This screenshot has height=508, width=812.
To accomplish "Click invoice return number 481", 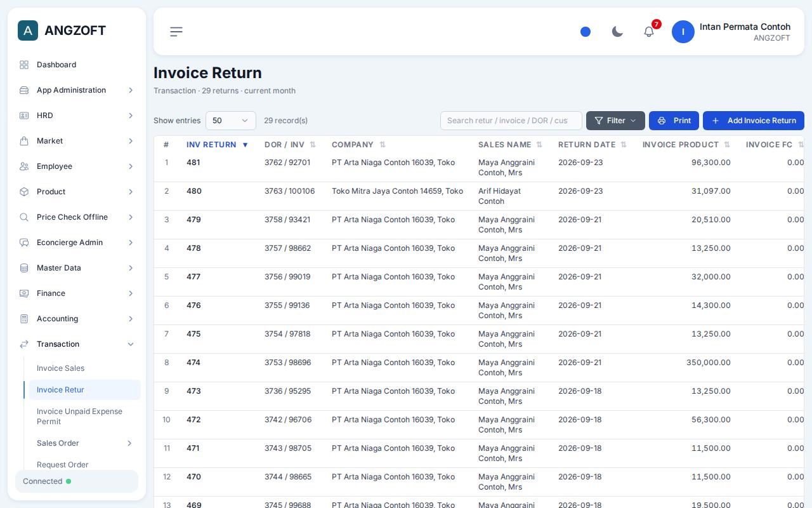I will tap(193, 163).
